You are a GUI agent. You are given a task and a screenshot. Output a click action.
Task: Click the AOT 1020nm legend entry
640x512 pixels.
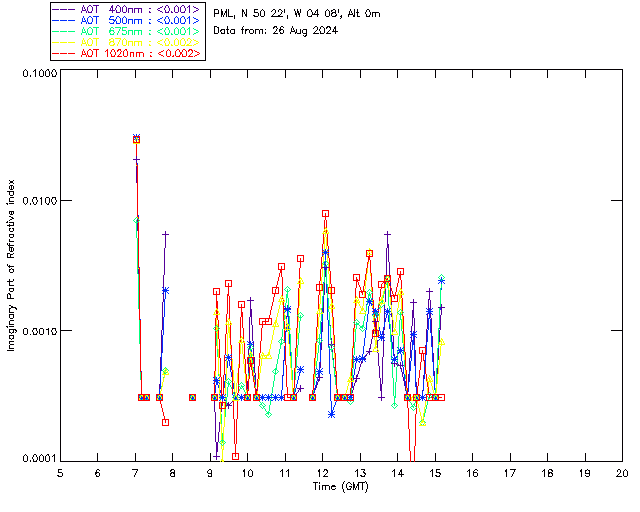click(127, 53)
